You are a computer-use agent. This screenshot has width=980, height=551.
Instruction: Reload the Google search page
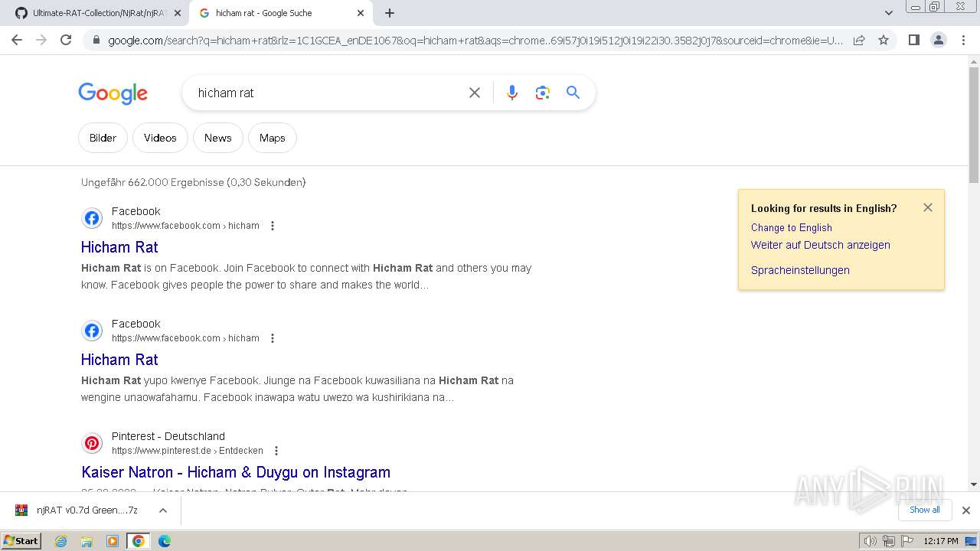pyautogui.click(x=66, y=40)
